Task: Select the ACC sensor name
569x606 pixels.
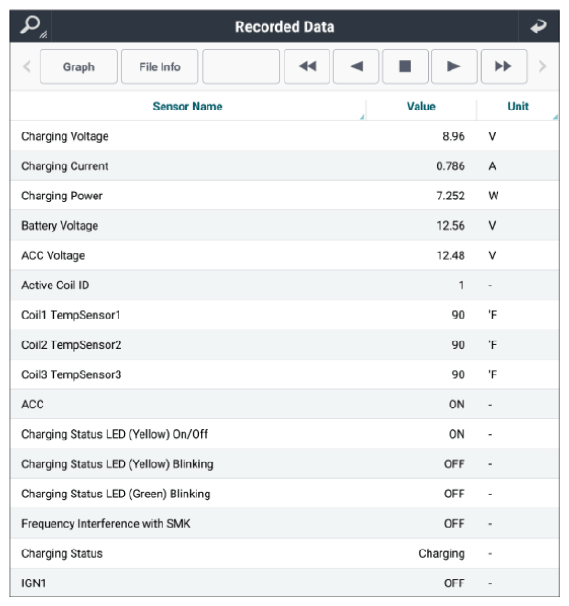Action: [32, 404]
